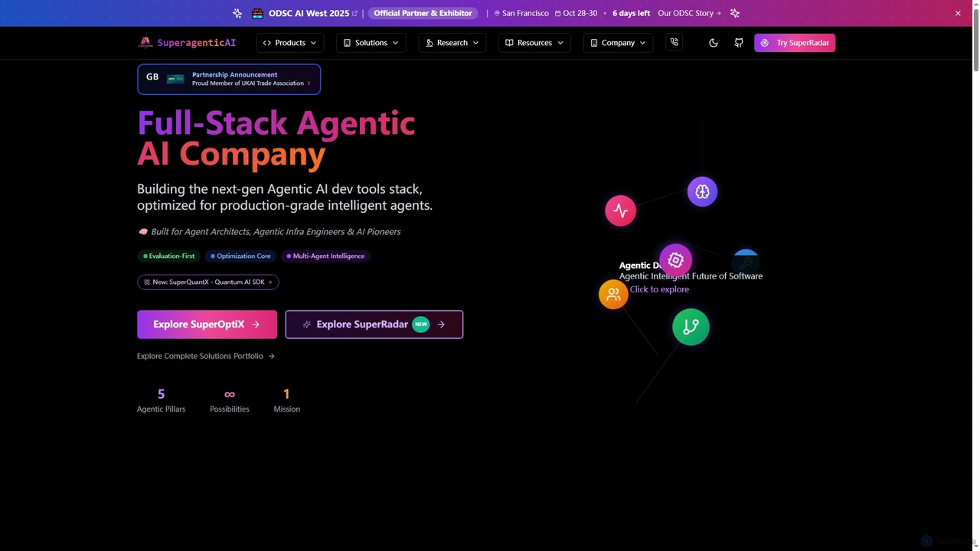Click the 1 Mission stat
The height and width of the screenshot is (551, 980).
(286, 400)
